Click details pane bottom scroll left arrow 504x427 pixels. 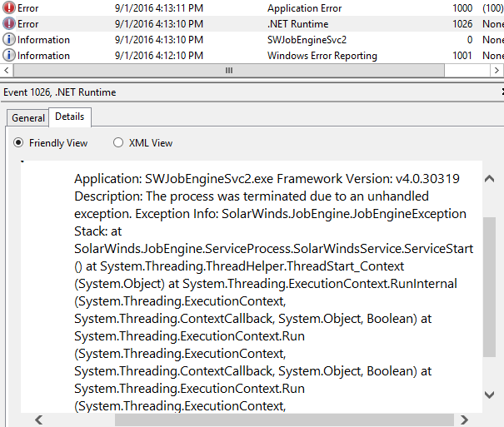39,420
